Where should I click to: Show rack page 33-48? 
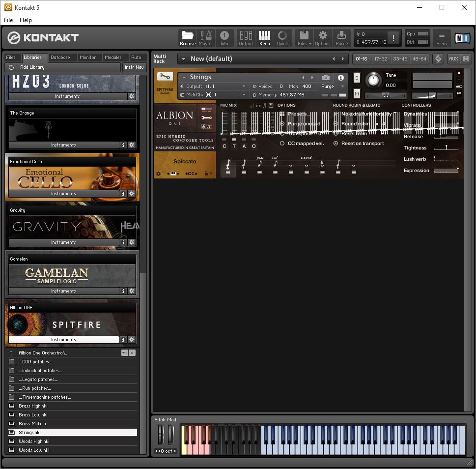(x=400, y=59)
